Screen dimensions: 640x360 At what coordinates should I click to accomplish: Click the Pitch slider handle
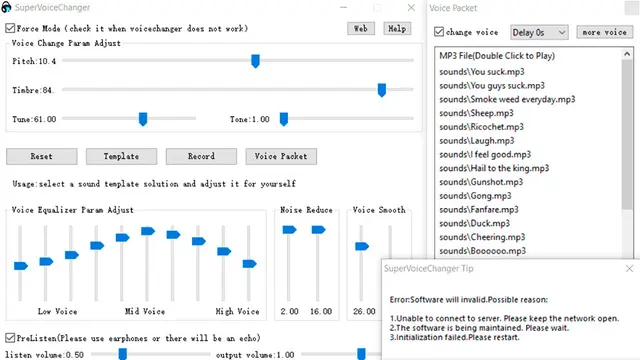pyautogui.click(x=256, y=61)
